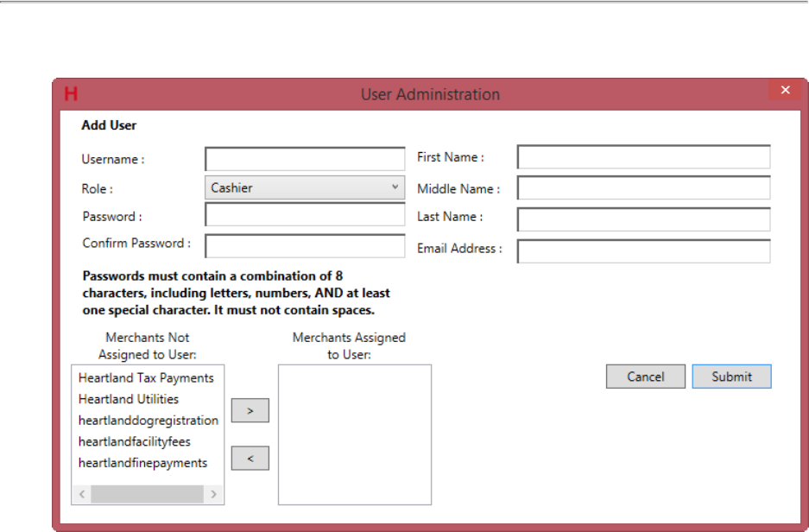Click the merchant list horizontal scrollbar thumb
This screenshot has height=532, width=809.
[147, 494]
